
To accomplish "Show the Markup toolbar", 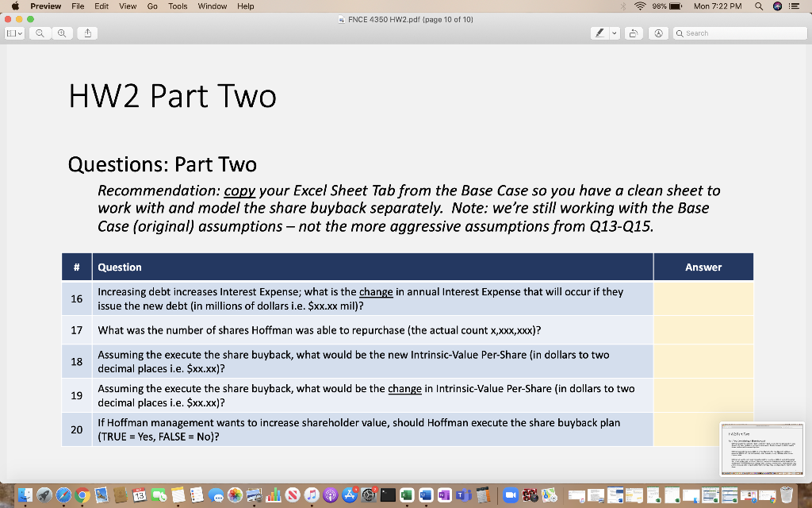I will 659,33.
